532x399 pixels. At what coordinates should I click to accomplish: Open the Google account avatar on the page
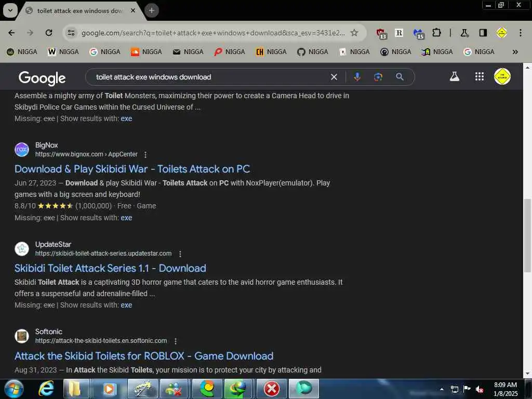[502, 76]
